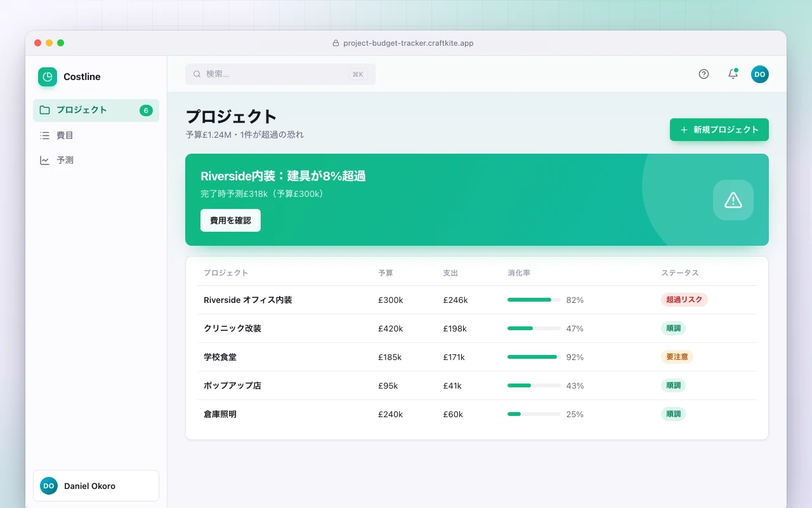The image size is (812, 508).
Task: Click the lock icon in address bar
Action: 336,43
